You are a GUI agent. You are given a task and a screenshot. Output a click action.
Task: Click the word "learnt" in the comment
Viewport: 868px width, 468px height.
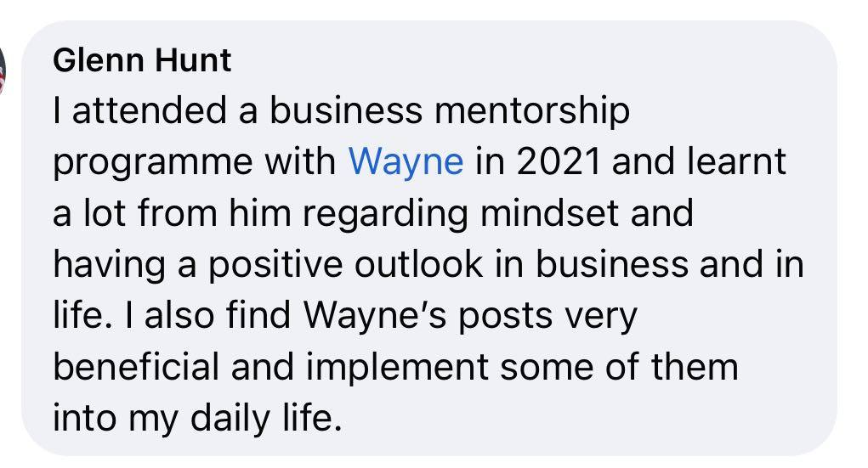point(735,161)
